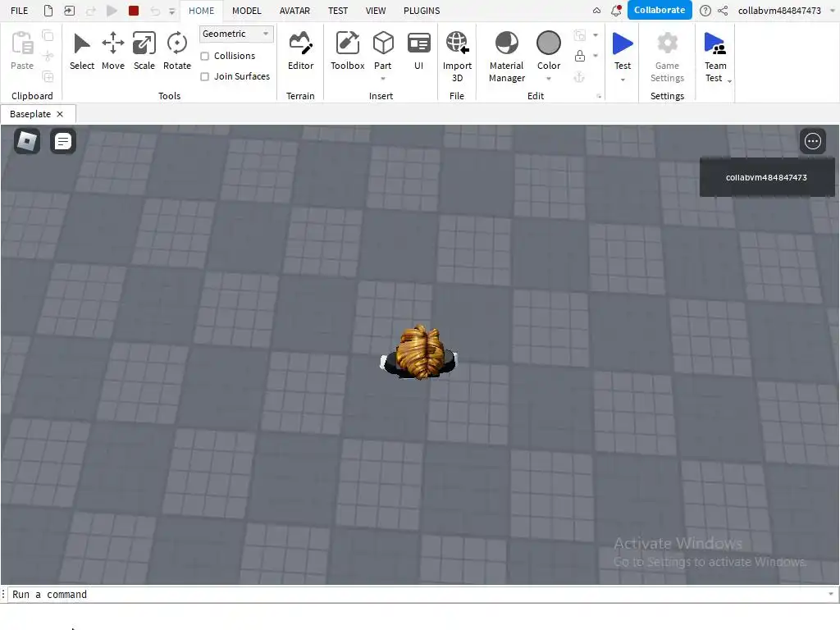
Task: Switch to the AVATAR tab
Action: 294,11
